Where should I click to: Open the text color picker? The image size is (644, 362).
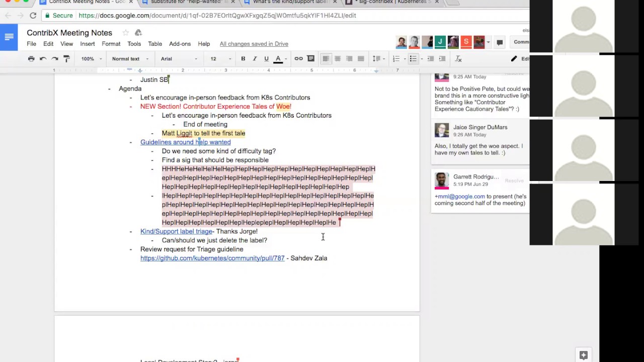coord(278,59)
